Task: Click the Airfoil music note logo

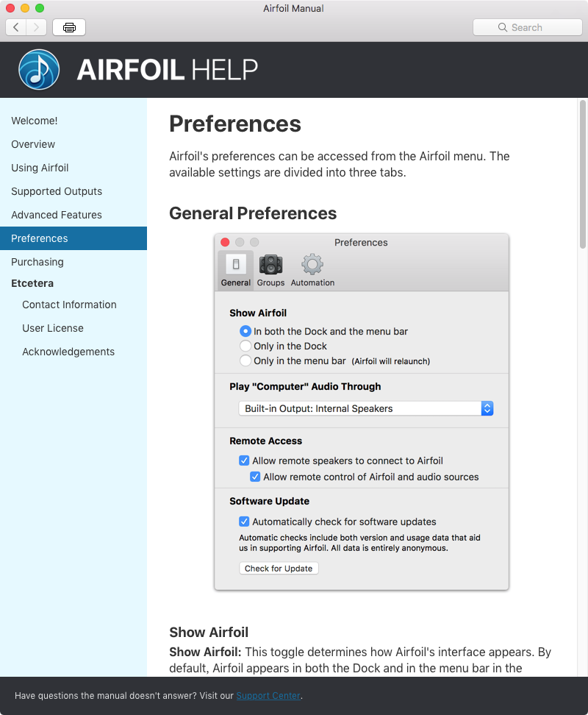Action: (x=39, y=70)
